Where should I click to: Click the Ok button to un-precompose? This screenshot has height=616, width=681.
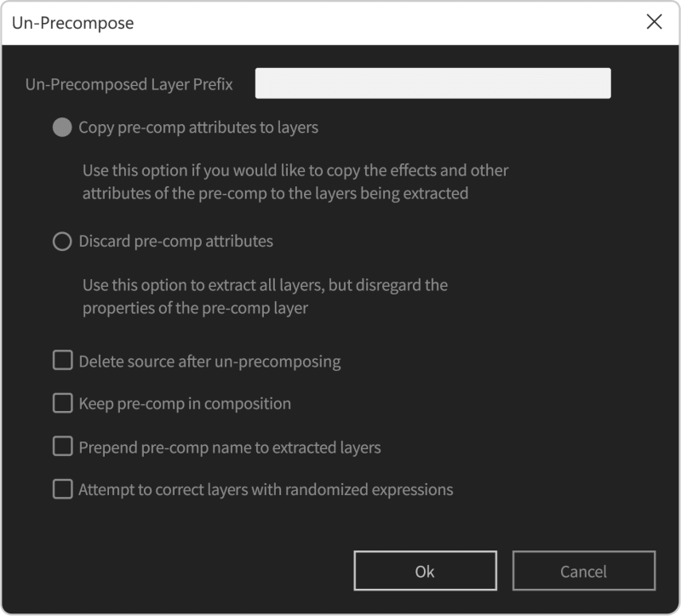pyautogui.click(x=425, y=571)
